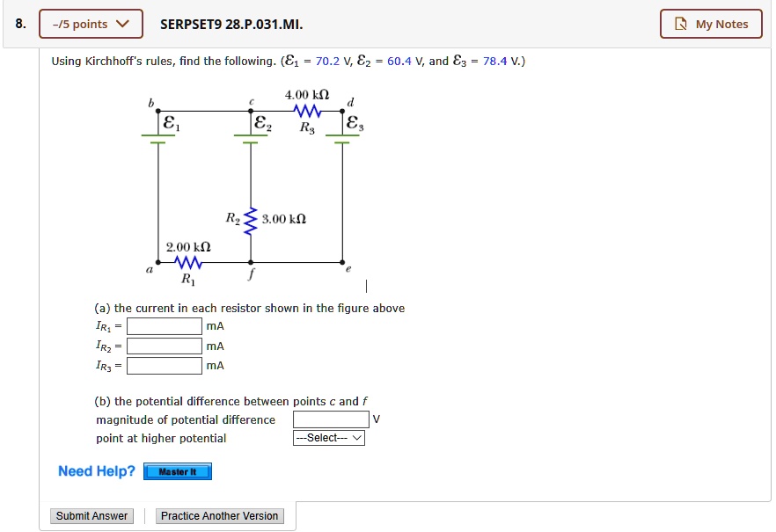Click question number 8 label
776x532 pixels.
coord(20,24)
